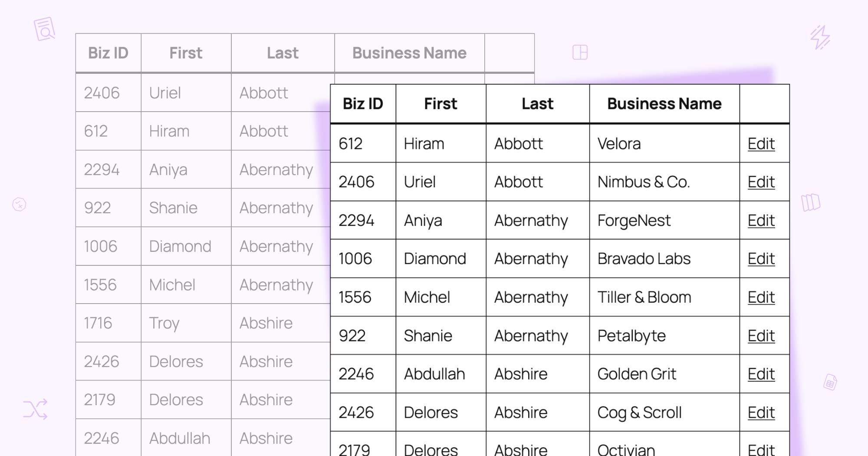Edit the Bravado Labs entry
This screenshot has width=868, height=456.
(761, 259)
